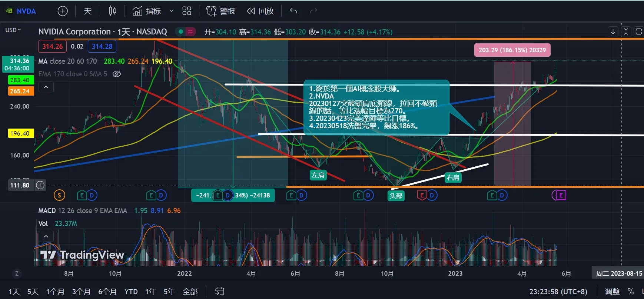Screen dimensions: 644x299
Task: Click the green market status dot
Action: (x=180, y=31)
